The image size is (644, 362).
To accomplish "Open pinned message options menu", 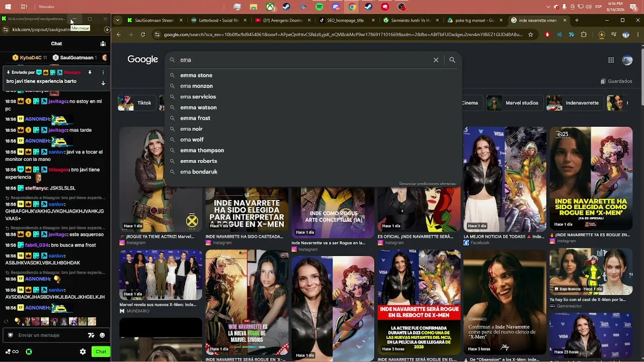I will (x=103, y=72).
